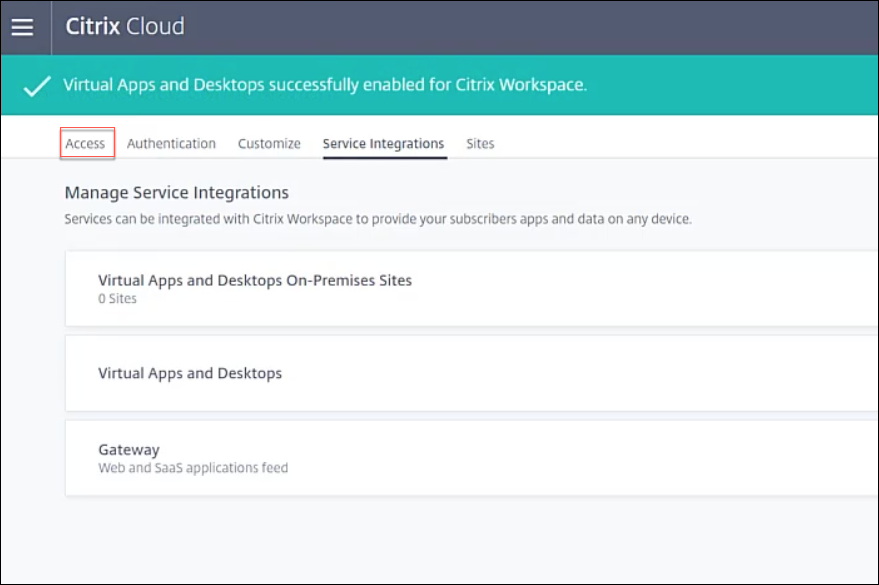Click the Service Integrations tab
The image size is (879, 585).
coord(383,143)
